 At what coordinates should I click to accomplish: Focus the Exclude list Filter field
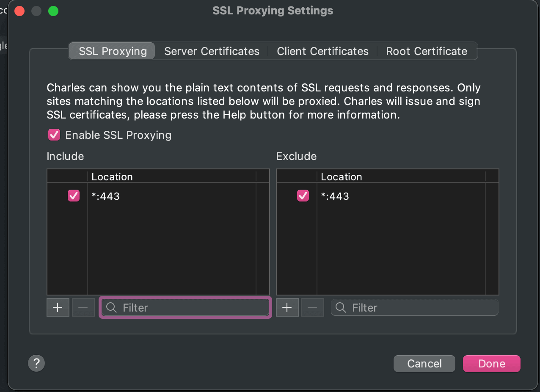click(415, 308)
